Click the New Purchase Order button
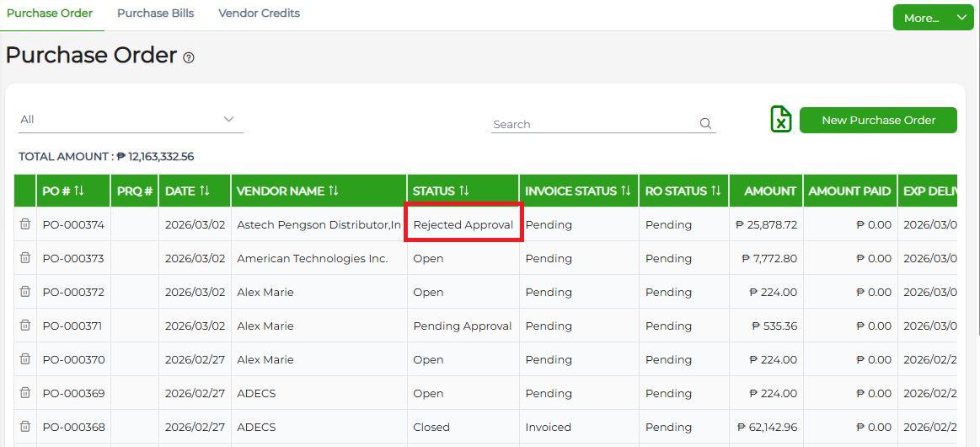This screenshot has height=447, width=980. click(878, 120)
